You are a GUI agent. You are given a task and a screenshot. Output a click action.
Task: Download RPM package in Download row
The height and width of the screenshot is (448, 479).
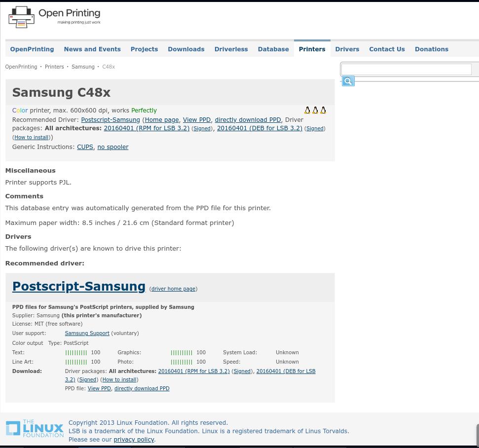point(194,372)
